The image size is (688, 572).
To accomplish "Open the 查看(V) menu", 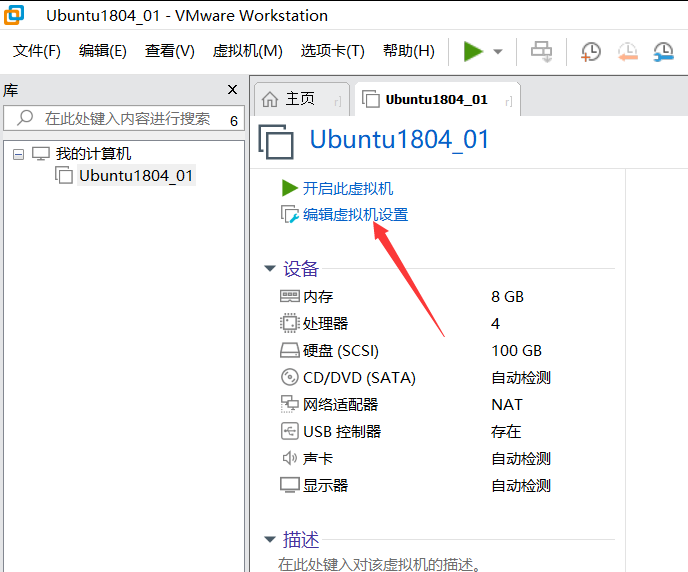I will [170, 51].
